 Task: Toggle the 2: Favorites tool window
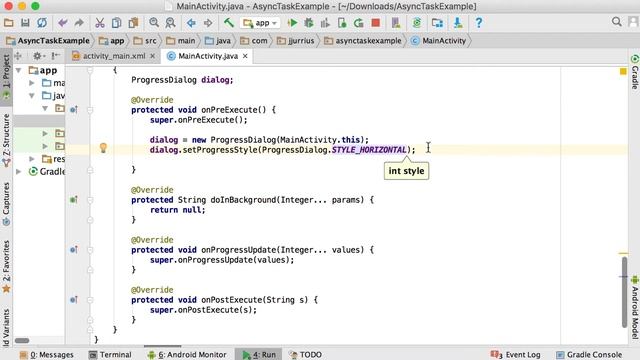(6, 267)
